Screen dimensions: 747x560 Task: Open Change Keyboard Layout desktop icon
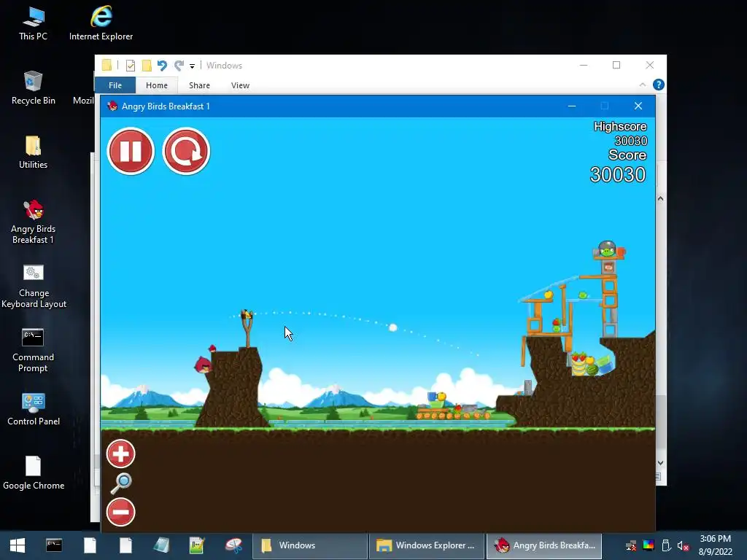(34, 286)
